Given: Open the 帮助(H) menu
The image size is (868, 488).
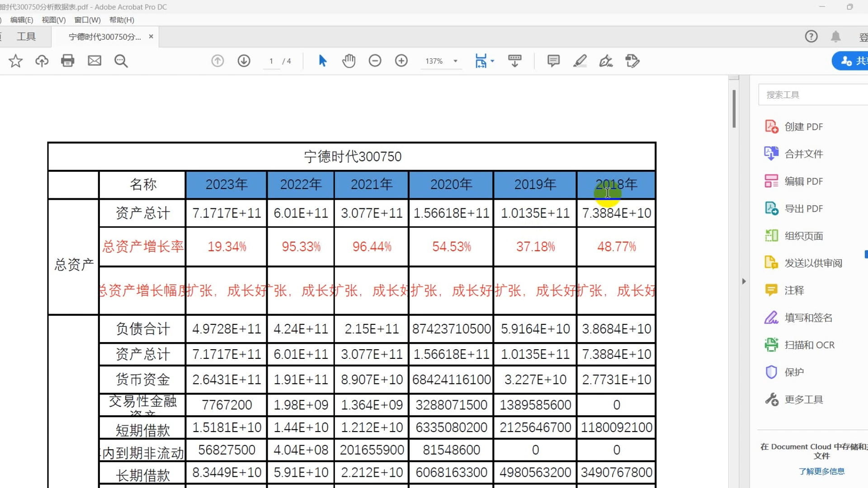Looking at the screenshot, I should tap(122, 20).
